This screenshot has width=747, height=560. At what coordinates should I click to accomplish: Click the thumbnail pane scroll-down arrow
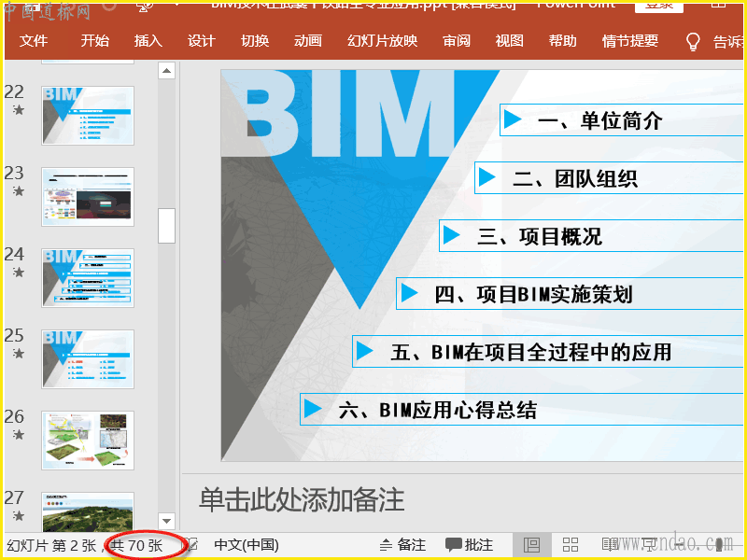coord(166,521)
